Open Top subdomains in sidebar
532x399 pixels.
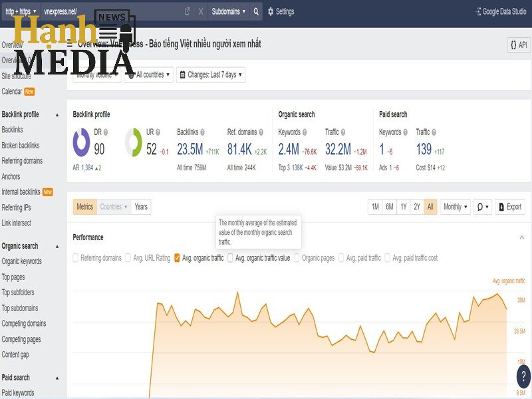pyautogui.click(x=20, y=308)
